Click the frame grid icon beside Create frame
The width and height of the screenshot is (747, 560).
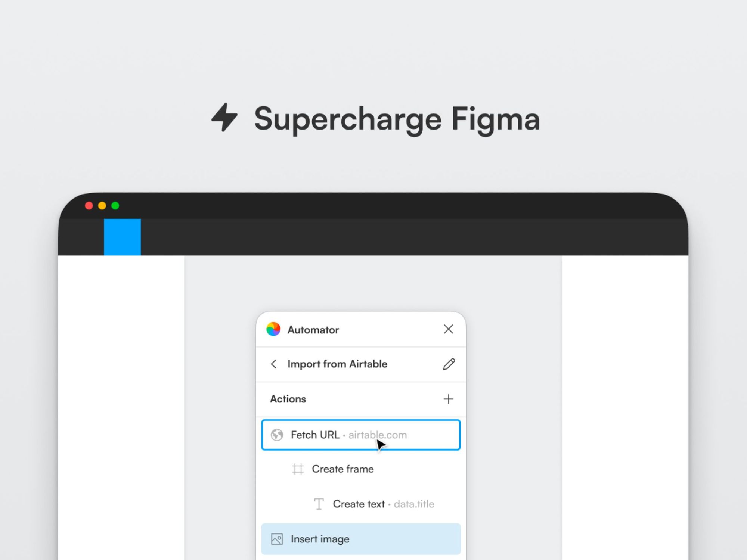298,469
